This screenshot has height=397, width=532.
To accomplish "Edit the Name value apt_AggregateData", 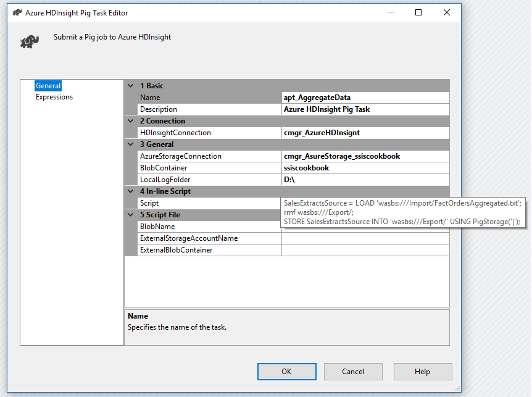I will [x=365, y=98].
